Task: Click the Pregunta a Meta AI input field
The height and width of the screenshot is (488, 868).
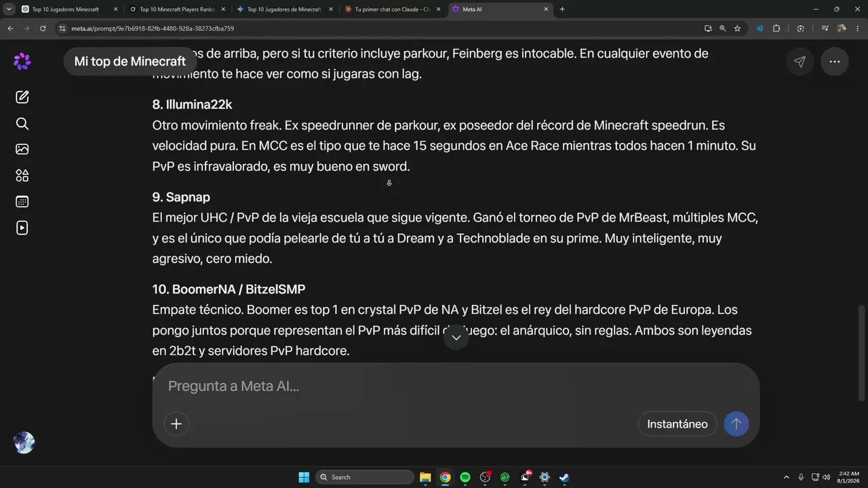Action: coord(456,386)
